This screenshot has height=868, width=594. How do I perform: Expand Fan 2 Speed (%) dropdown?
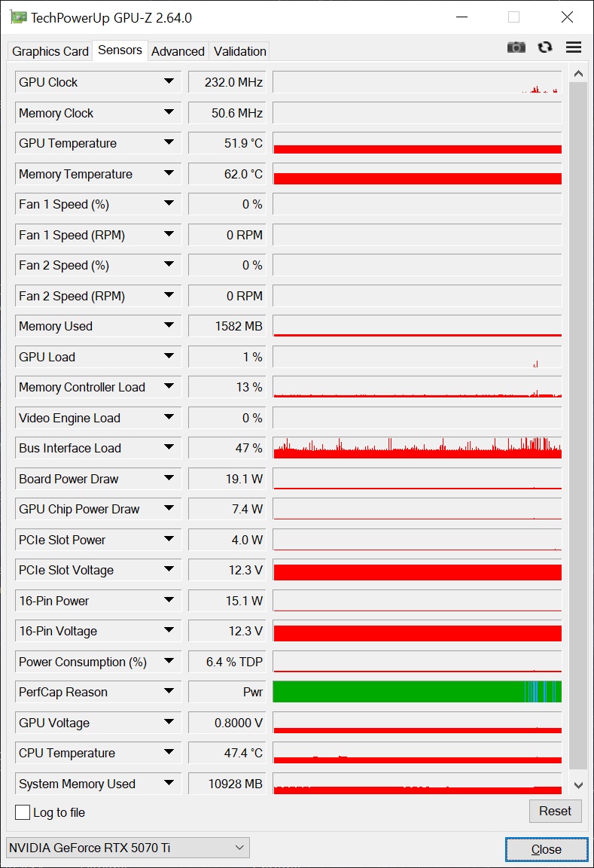click(x=169, y=264)
